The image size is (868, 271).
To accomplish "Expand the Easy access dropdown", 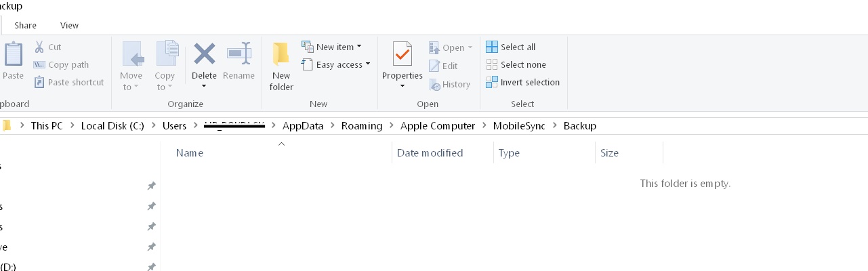I will (x=336, y=64).
